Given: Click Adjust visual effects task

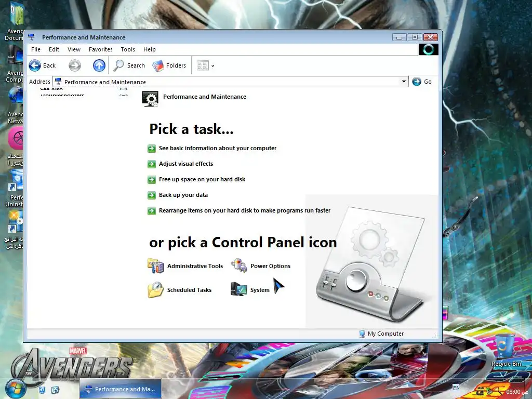Looking at the screenshot, I should pos(186,164).
